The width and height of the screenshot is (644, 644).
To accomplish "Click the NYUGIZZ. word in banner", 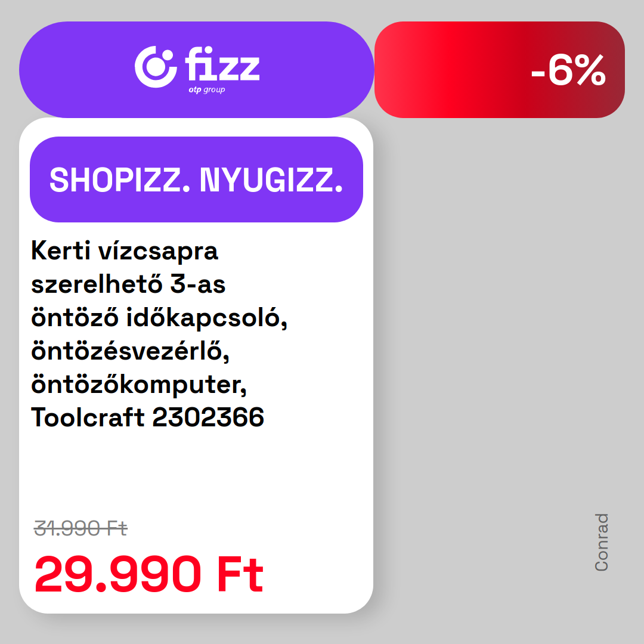I will [x=271, y=180].
